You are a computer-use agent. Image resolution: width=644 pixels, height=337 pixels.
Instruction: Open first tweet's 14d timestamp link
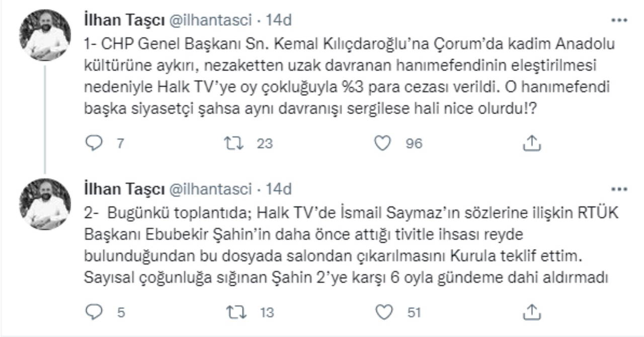click(x=279, y=20)
